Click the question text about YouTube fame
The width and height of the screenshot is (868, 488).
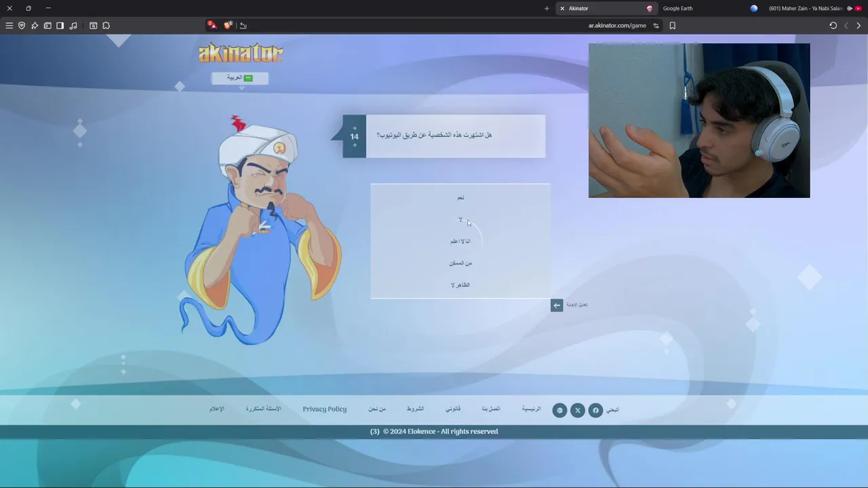434,135
